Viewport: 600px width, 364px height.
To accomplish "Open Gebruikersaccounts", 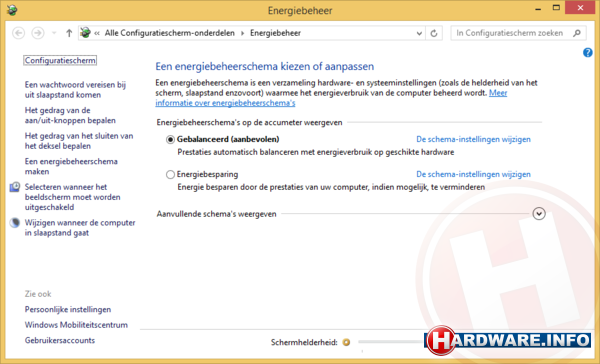I will pos(60,340).
